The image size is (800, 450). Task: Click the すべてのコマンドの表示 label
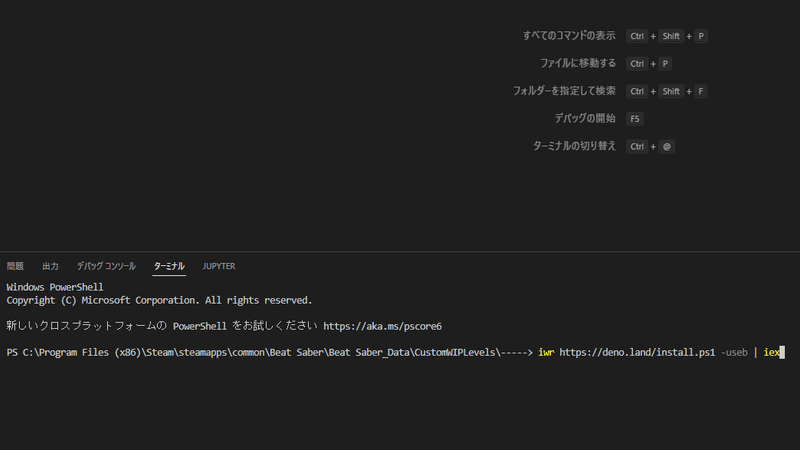click(569, 36)
